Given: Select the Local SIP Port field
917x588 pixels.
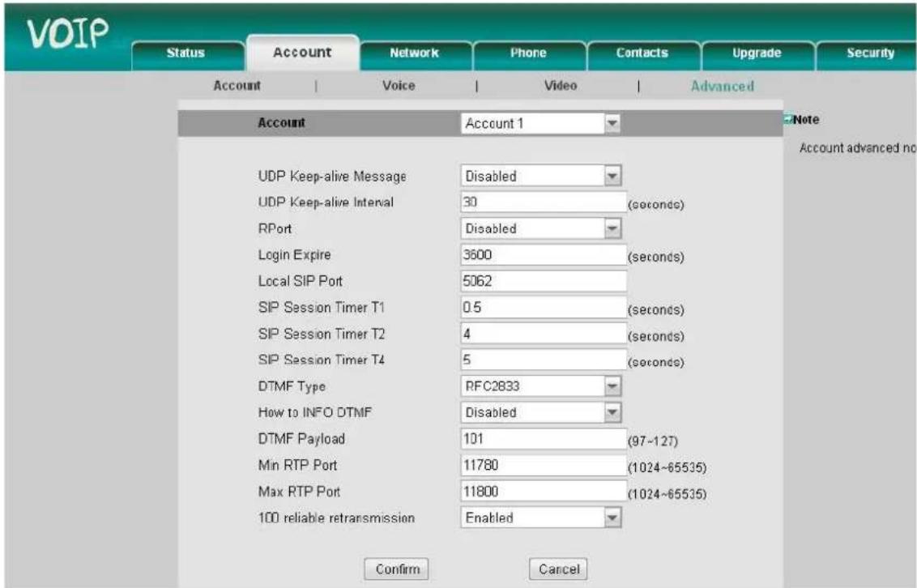Looking at the screenshot, I should (x=544, y=281).
